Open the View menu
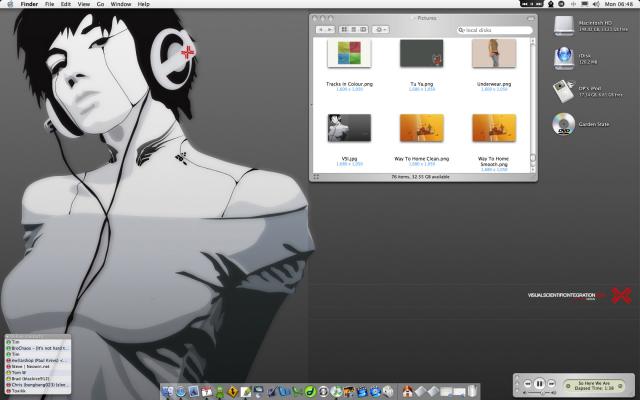 (84, 4)
